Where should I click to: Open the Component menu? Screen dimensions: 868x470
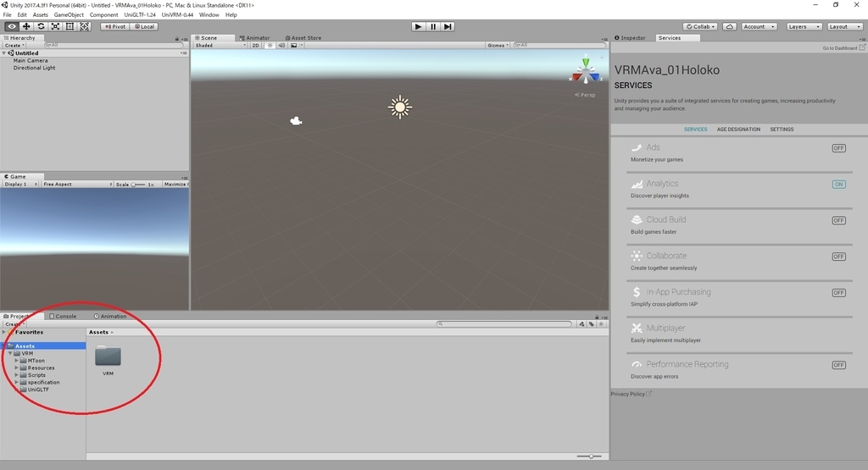pyautogui.click(x=103, y=15)
